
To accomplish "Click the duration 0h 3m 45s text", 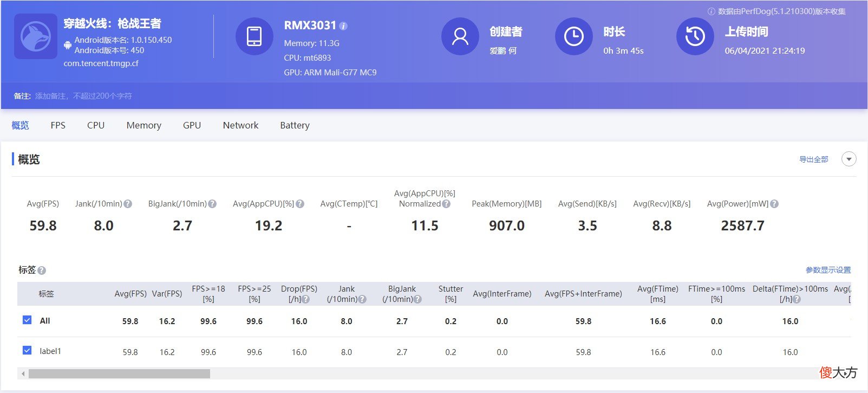I will click(x=623, y=51).
